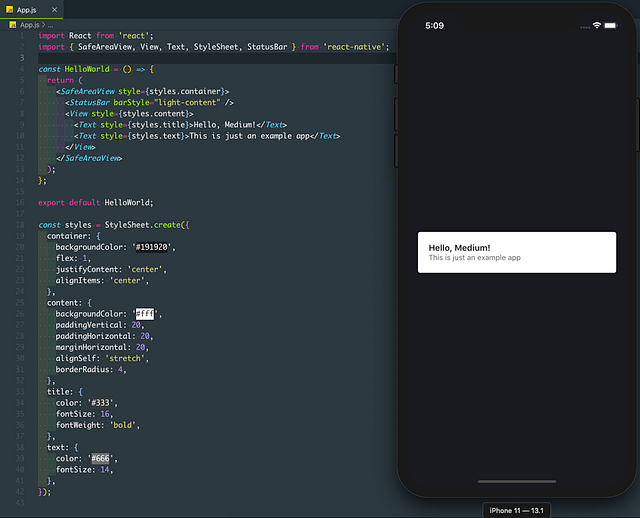The width and height of the screenshot is (640, 518).
Task: Click the #fff color preview in code
Action: [144, 314]
